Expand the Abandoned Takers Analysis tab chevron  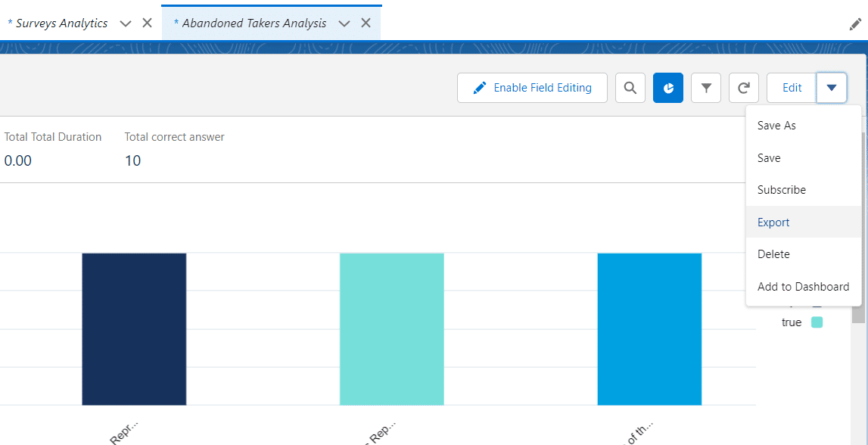pos(344,23)
